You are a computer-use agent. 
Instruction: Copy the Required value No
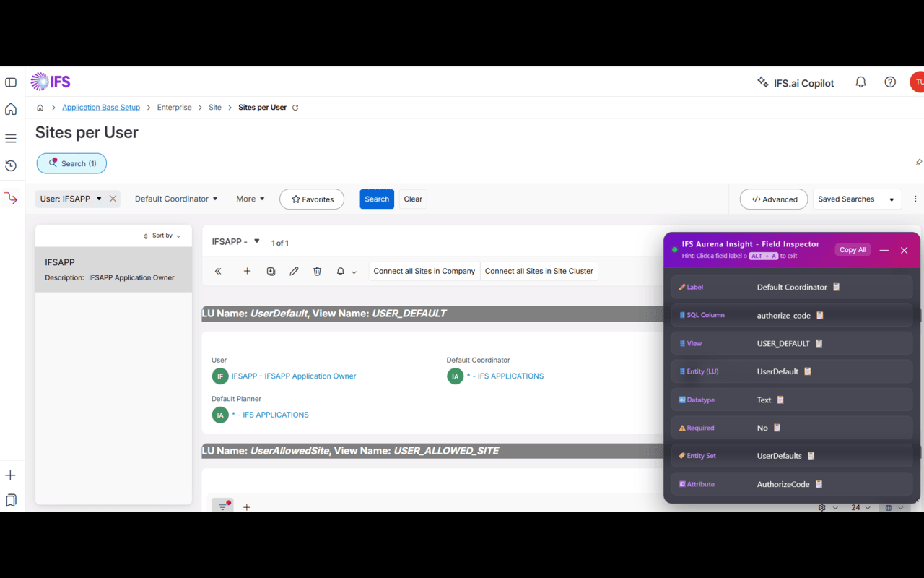tap(777, 428)
